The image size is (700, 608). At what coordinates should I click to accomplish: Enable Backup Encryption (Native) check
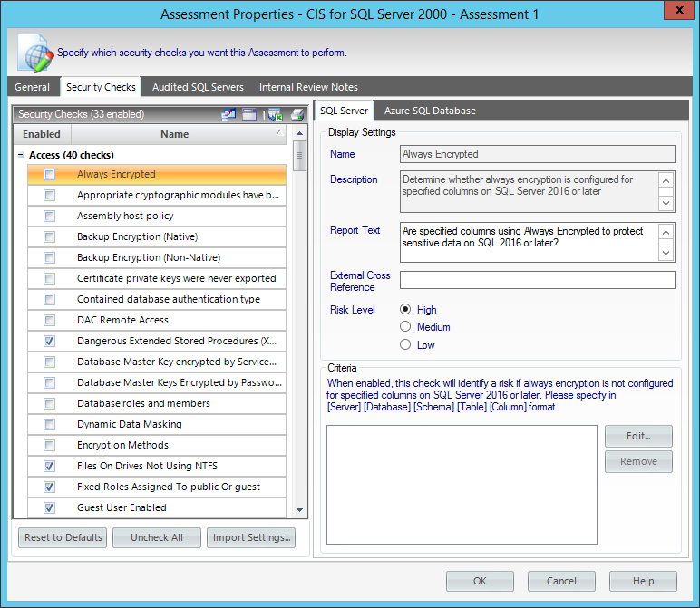[50, 236]
